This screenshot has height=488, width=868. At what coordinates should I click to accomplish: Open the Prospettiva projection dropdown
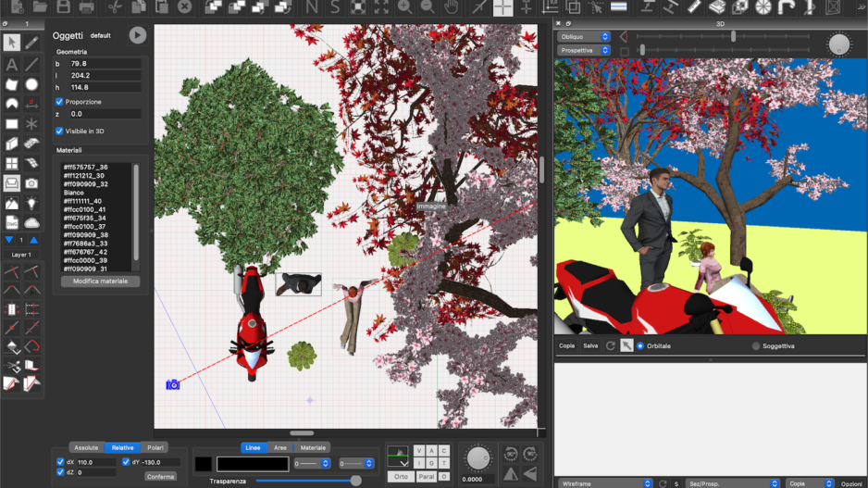[585, 50]
